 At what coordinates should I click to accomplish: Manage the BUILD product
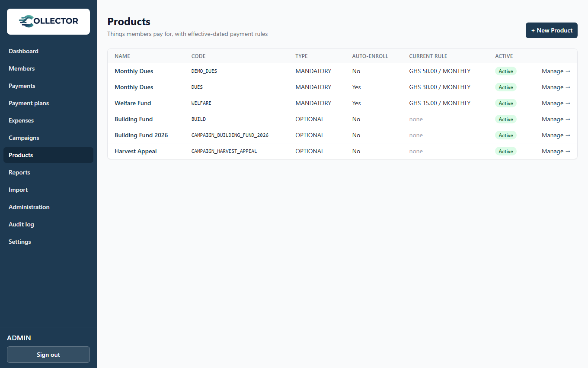click(x=556, y=119)
